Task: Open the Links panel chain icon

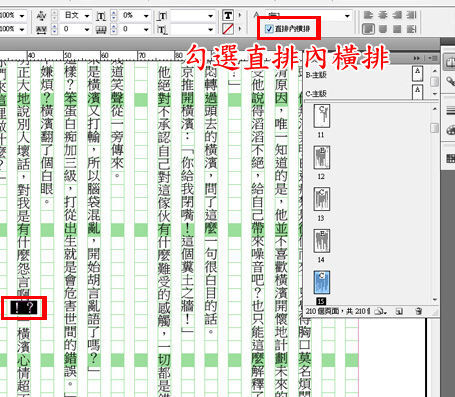Action: [450, 80]
